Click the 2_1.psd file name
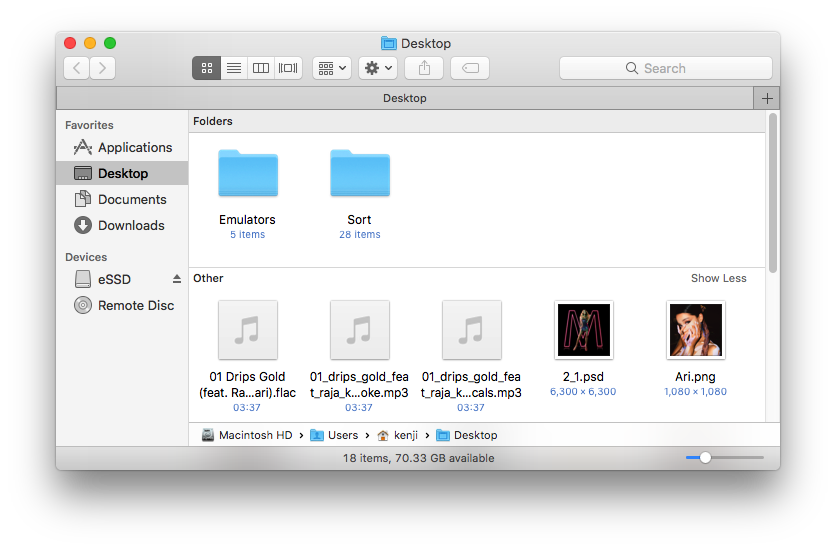Viewport: 836px width, 550px height. pos(583,377)
